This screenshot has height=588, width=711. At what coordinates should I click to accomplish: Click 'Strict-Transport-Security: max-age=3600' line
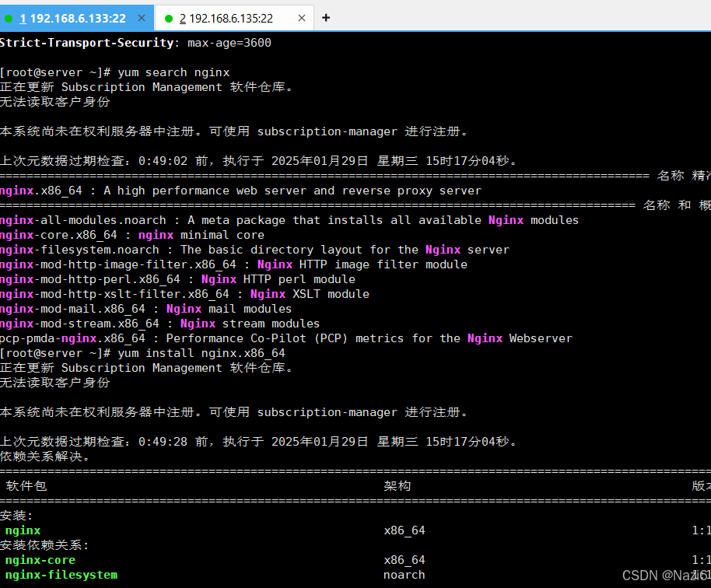click(135, 43)
